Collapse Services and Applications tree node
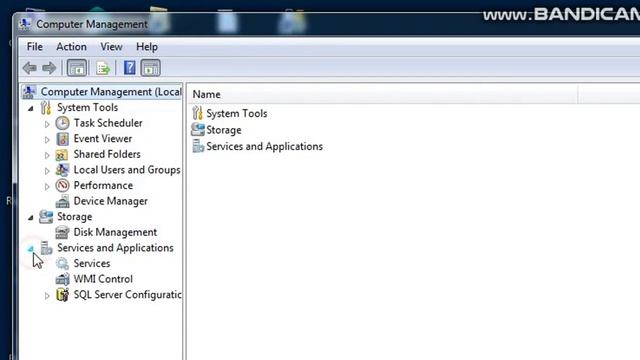The image size is (640, 360). [x=31, y=249]
